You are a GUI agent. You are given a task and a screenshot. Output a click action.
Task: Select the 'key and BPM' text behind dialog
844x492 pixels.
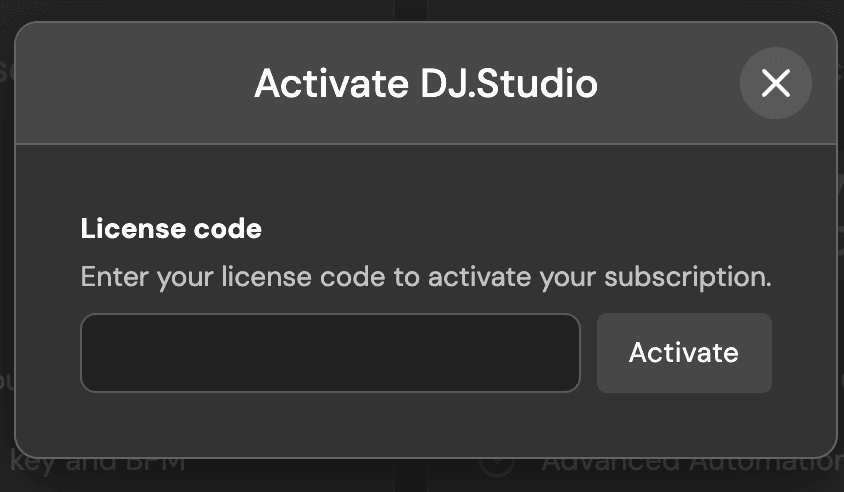pyautogui.click(x=97, y=464)
